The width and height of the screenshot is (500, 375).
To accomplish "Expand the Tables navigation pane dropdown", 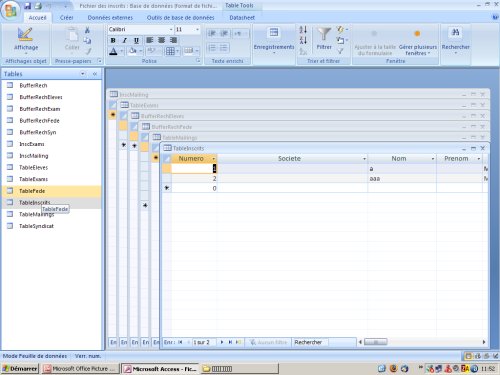I will [x=82, y=74].
